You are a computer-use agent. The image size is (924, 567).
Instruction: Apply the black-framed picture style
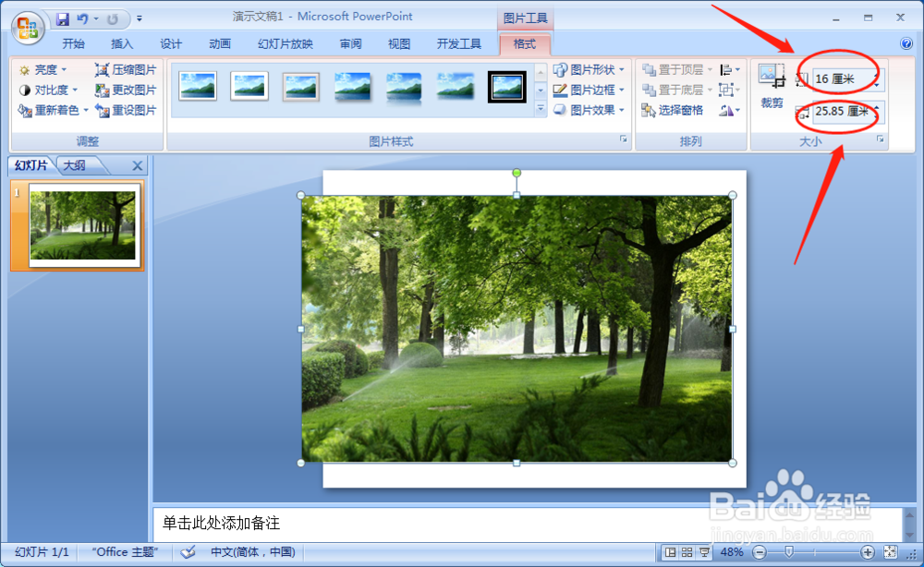pos(506,87)
